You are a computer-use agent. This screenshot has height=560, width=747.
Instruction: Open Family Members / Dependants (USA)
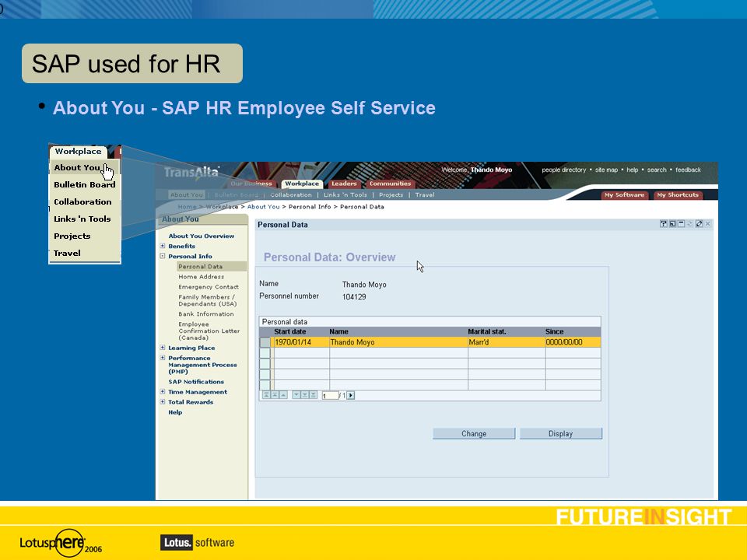point(207,300)
